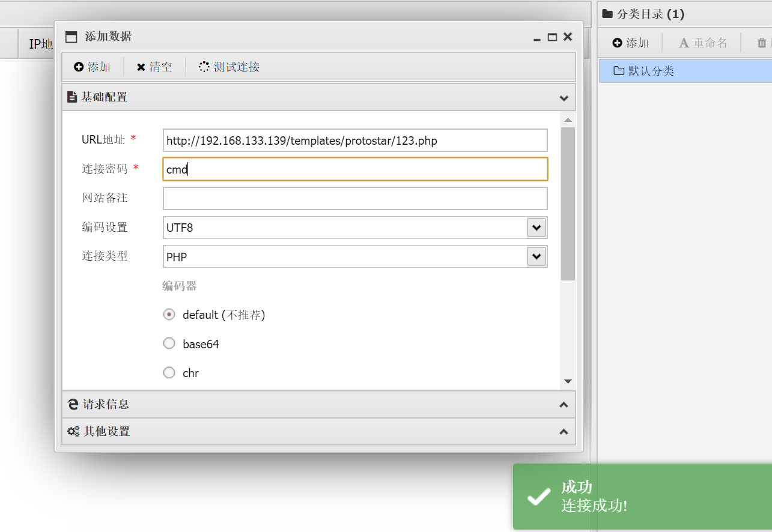Click the scrollbar down arrow in dialog
Screen dimensions: 772x532
pos(568,381)
